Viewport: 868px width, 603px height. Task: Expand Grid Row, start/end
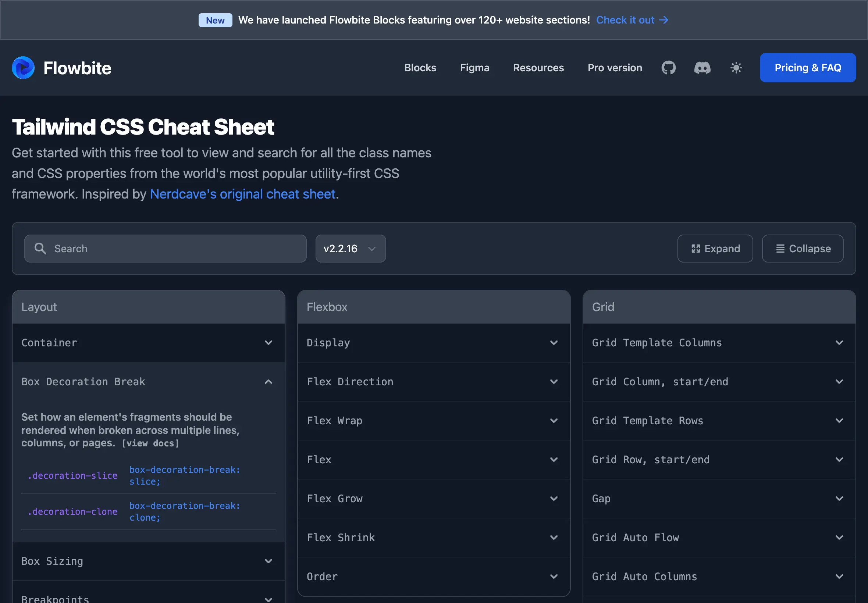pyautogui.click(x=719, y=460)
